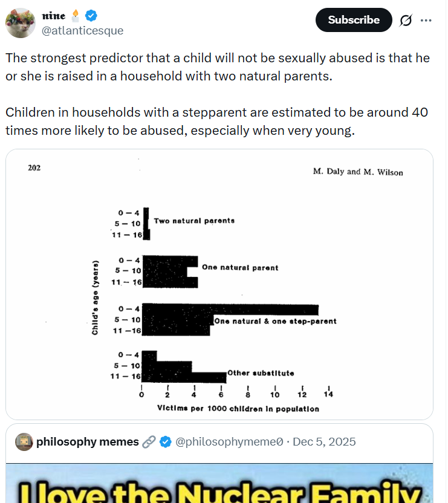Viewport: 448px width, 503px height.
Task: Click the "M. Daly and M. Wilson" chart header
Action: (x=357, y=172)
